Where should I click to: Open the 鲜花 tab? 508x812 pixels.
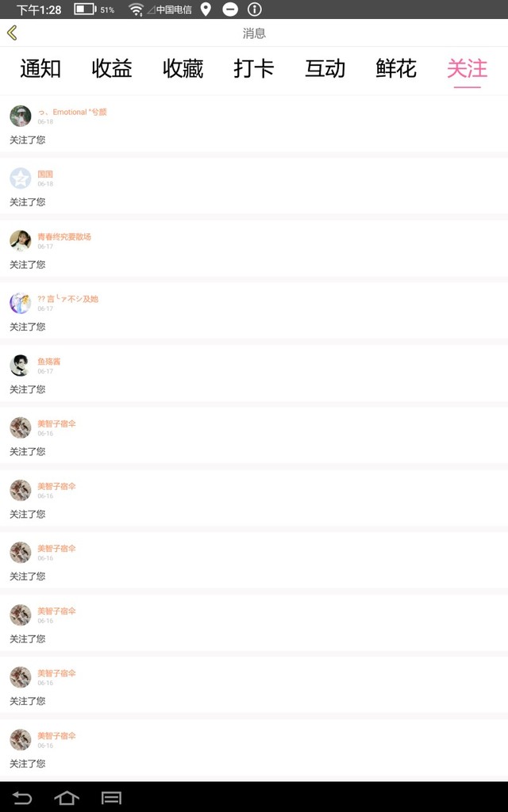click(x=396, y=68)
